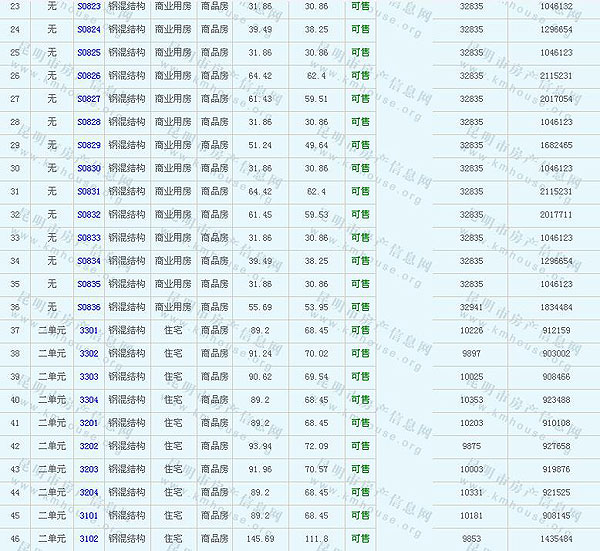The width and height of the screenshot is (600, 551).
Task: Select row number 37 cell
Action: click(14, 330)
